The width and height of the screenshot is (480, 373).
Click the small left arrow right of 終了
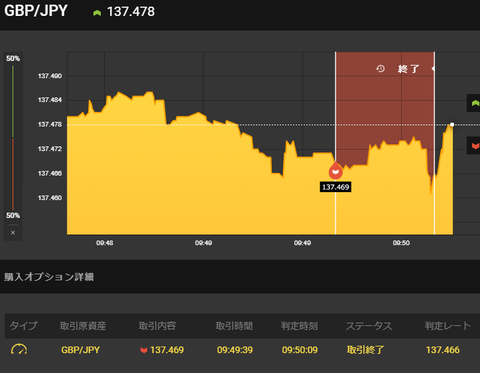click(433, 69)
